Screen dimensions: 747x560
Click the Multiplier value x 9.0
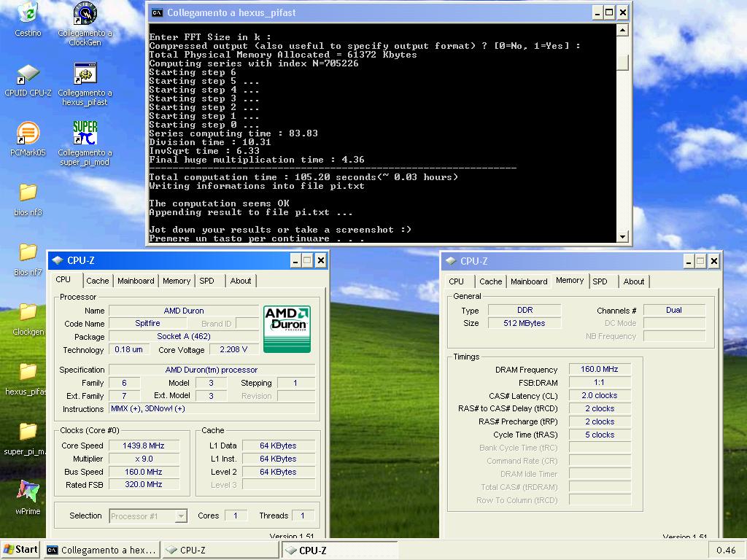[x=144, y=459]
